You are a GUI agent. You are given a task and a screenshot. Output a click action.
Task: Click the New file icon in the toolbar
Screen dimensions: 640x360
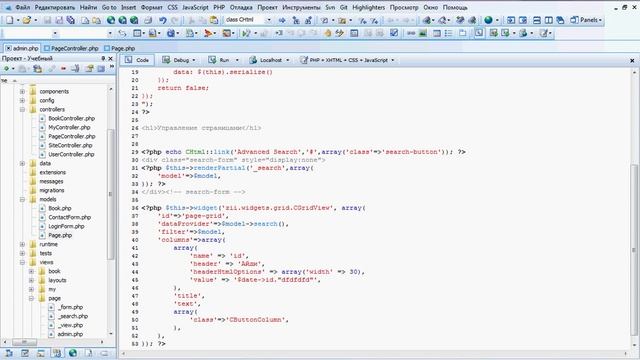(9, 20)
